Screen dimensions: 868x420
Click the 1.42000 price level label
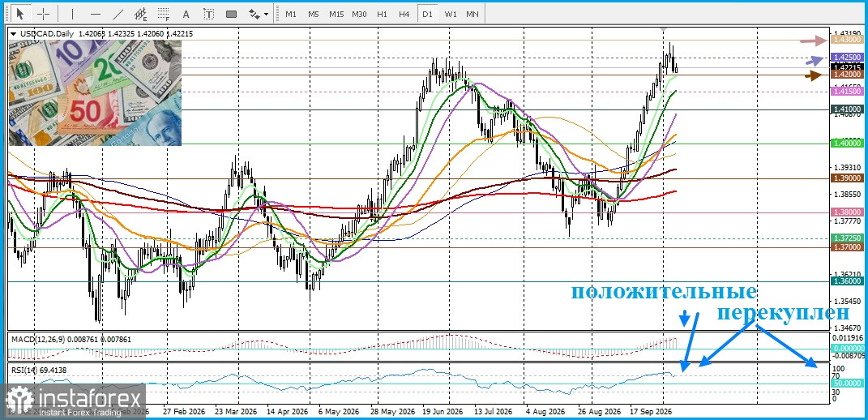click(x=846, y=75)
